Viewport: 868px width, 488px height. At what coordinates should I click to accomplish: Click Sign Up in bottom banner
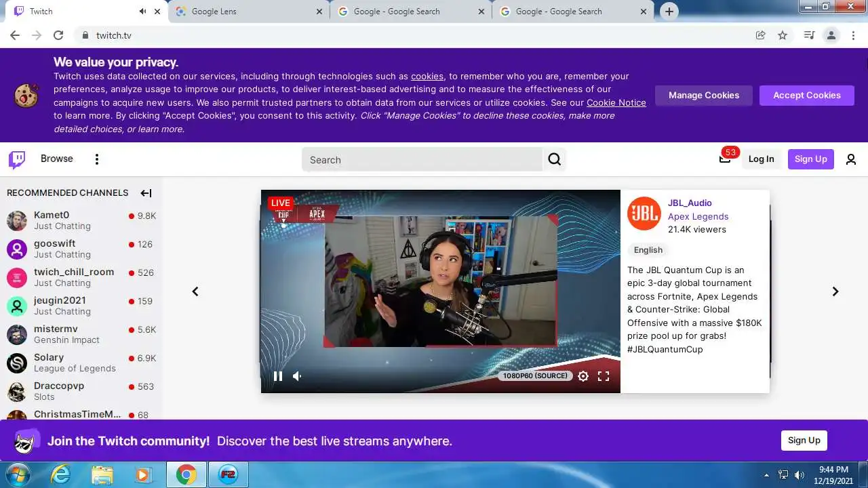pos(804,441)
